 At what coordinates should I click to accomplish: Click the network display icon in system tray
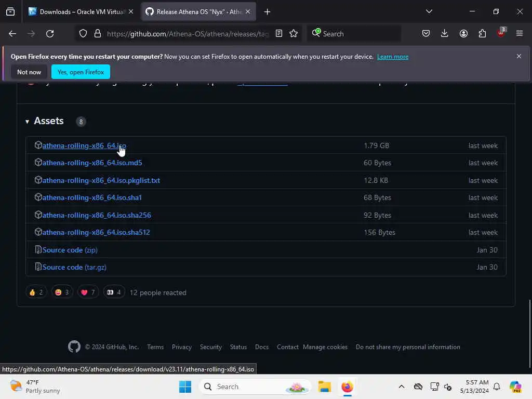pos(434,387)
